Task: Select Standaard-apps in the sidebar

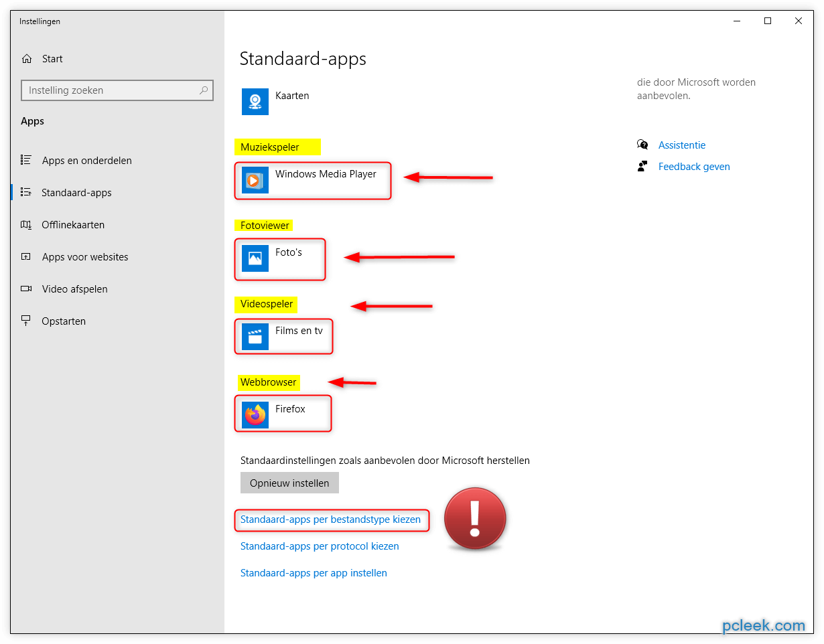Action: [x=76, y=193]
